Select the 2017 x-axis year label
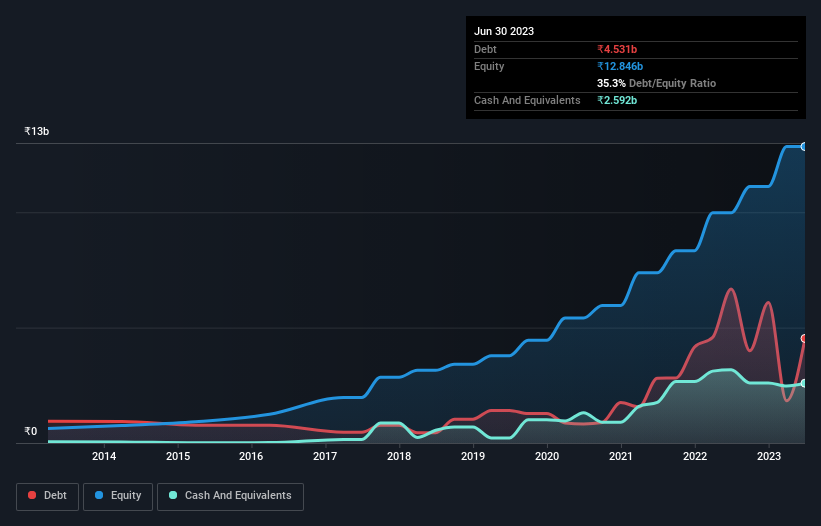The height and width of the screenshot is (526, 821). coord(325,456)
